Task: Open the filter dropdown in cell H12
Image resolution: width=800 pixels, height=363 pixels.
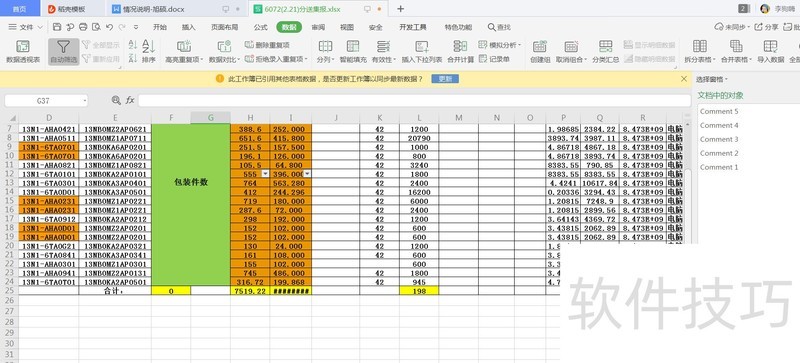Action: 265,174
